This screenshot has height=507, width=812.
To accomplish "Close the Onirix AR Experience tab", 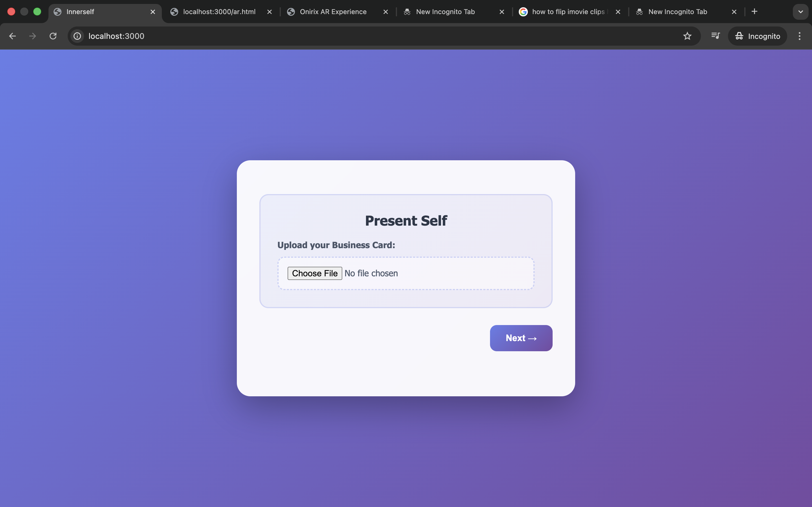I will 385,12.
